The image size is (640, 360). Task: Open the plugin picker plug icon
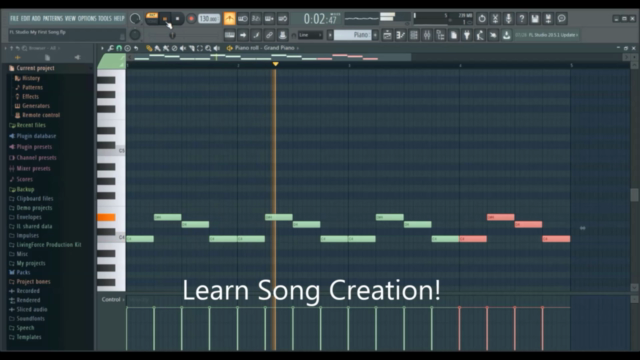(x=467, y=35)
